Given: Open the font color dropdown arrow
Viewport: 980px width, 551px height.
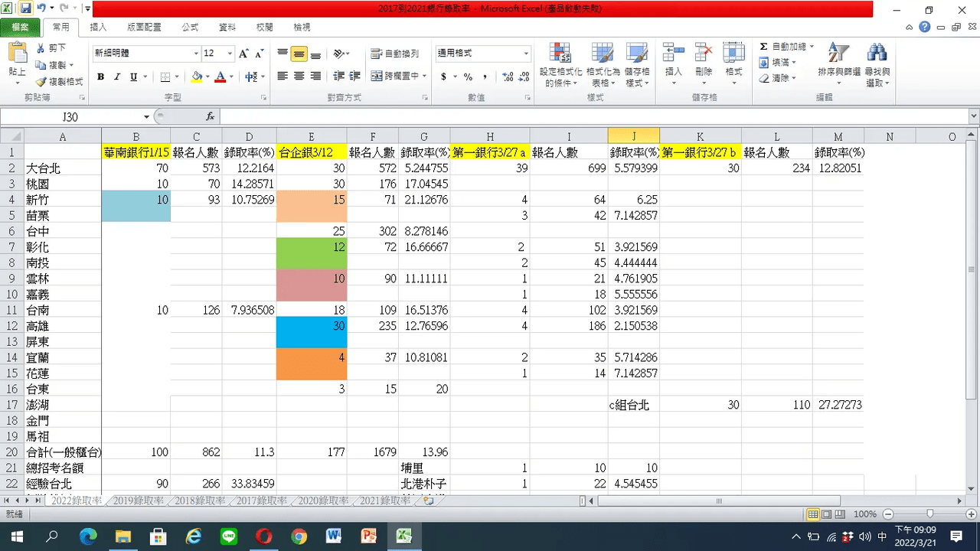Looking at the screenshot, I should (232, 77).
